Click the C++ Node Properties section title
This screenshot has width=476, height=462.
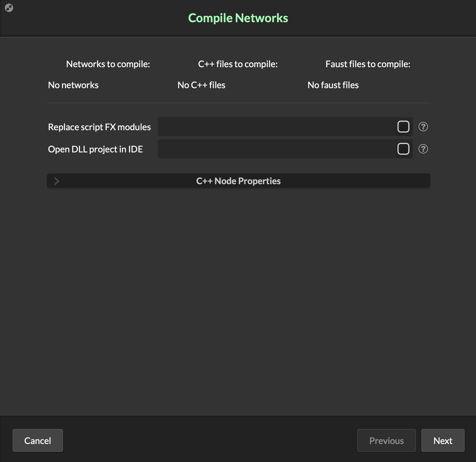[x=238, y=181]
